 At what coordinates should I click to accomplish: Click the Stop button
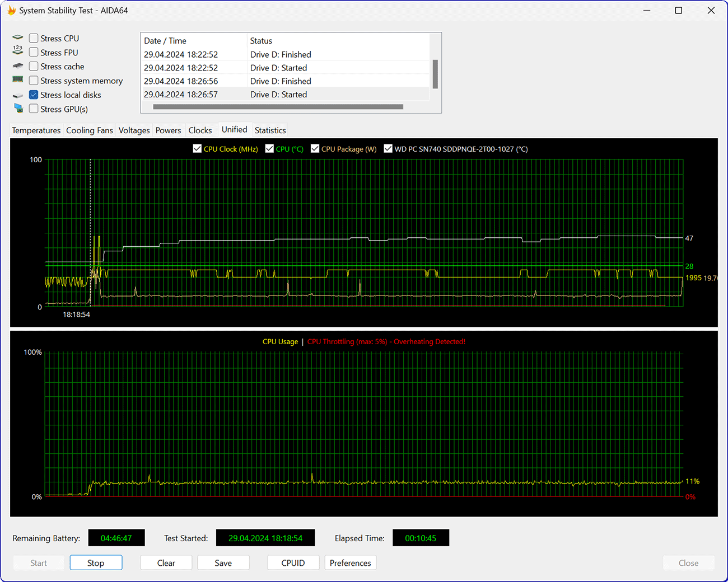click(96, 562)
